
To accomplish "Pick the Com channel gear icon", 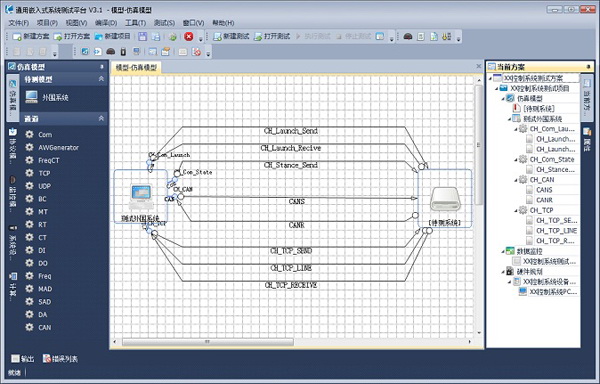I will [x=29, y=134].
